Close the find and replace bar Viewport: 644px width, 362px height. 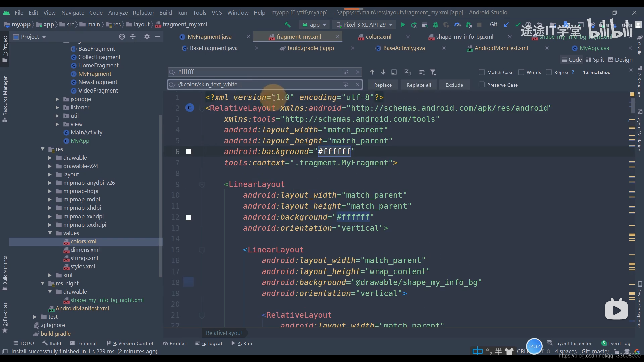pos(631,70)
